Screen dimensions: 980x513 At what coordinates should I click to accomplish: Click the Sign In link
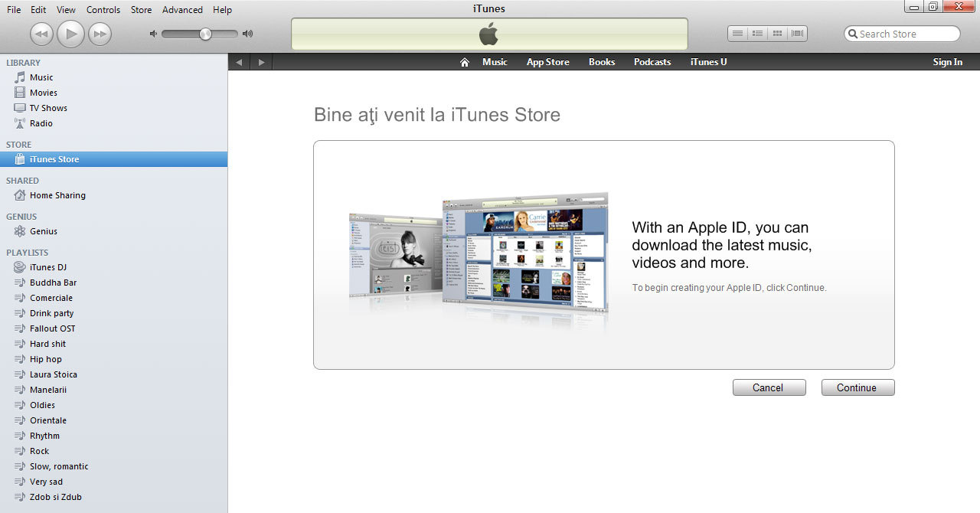coord(947,62)
